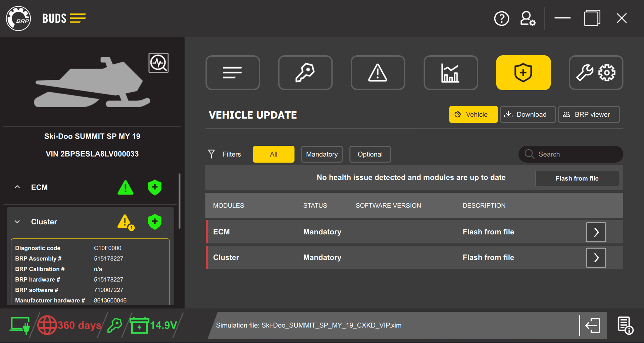The width and height of the screenshot is (644, 343).
Task: Open the Help question mark icon
Action: click(x=501, y=18)
